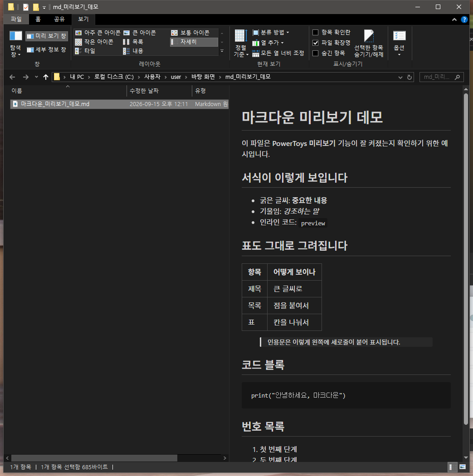Sort by 이름 column header

point(68,91)
